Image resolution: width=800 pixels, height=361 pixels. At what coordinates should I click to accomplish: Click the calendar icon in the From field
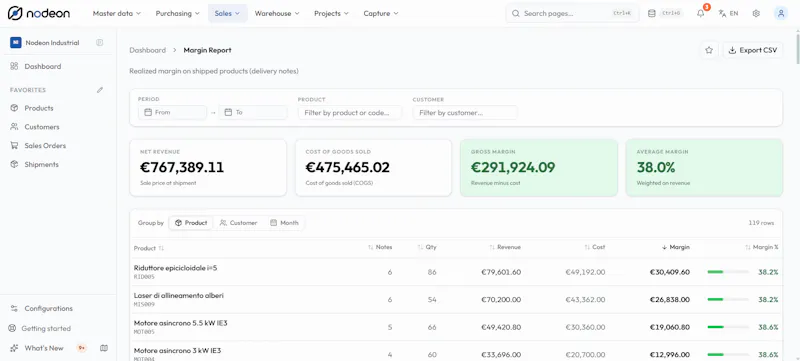148,112
